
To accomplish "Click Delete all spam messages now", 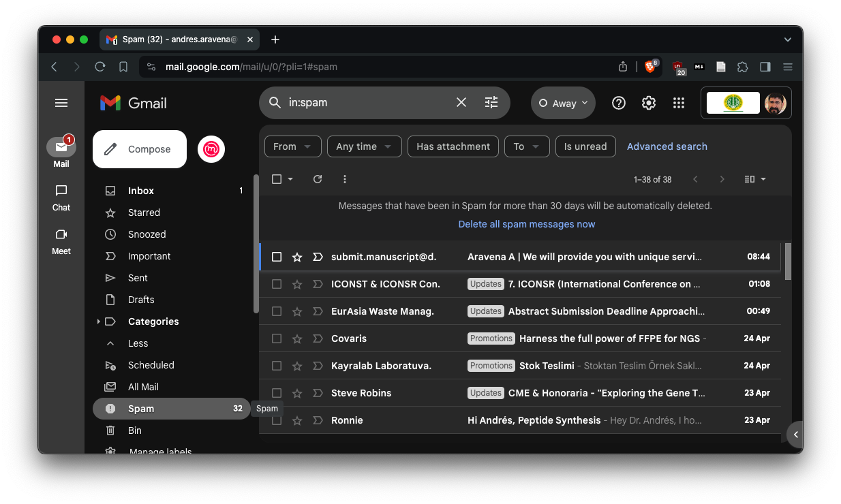I will coord(526,224).
